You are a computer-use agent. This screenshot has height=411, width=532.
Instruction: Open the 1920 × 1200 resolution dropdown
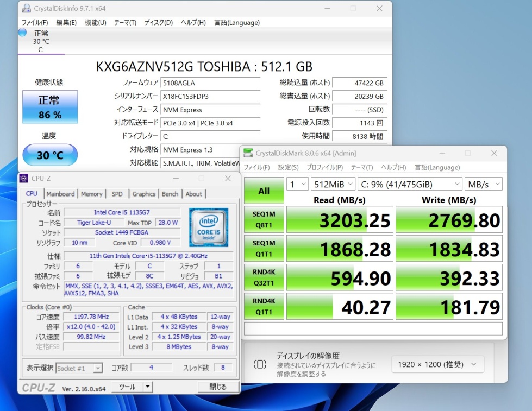coord(437,364)
